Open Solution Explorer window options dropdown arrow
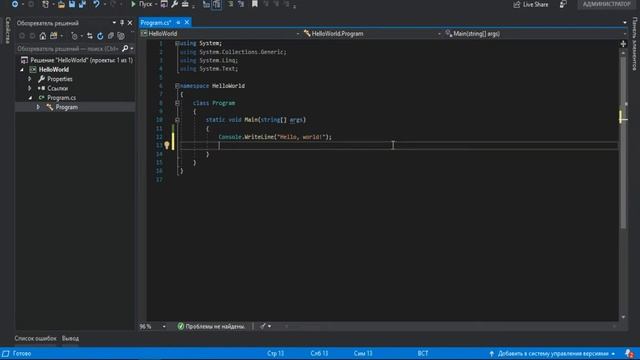 click(x=114, y=23)
